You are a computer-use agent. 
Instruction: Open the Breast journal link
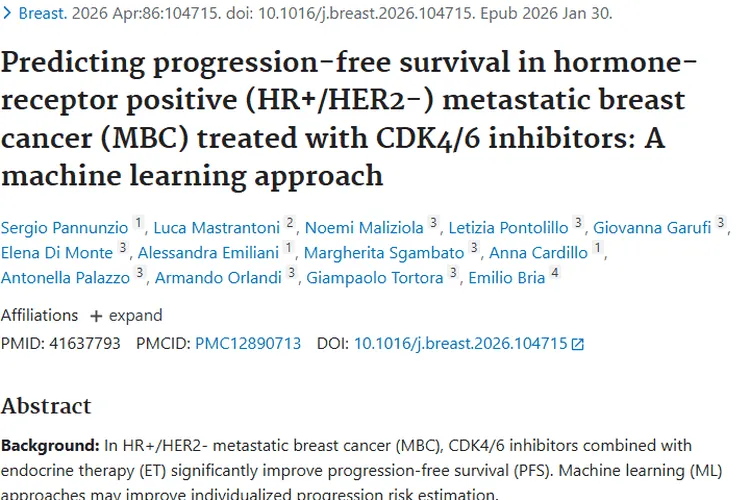coord(42,14)
